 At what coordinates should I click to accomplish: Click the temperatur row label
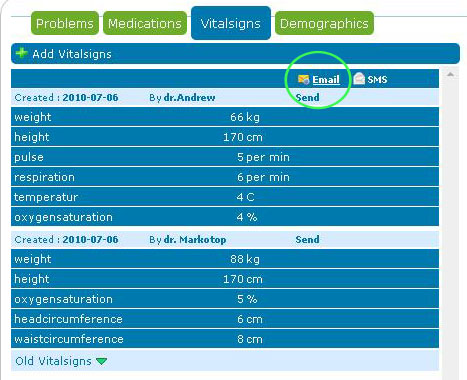(46, 197)
